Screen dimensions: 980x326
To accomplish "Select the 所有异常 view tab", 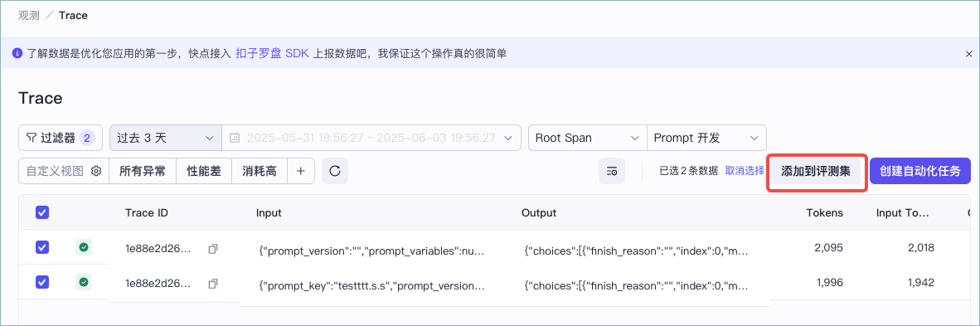I will pyautogui.click(x=143, y=171).
